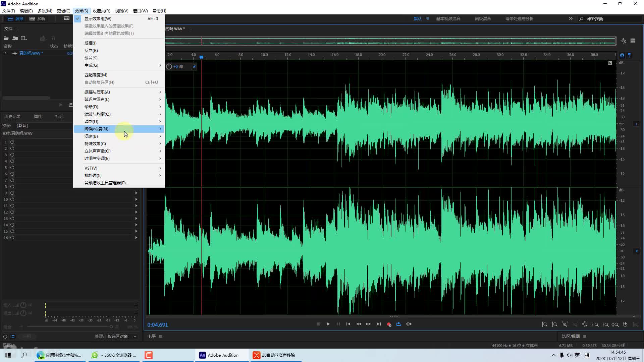Toggle snapping magnet icon on timeline

coord(622,55)
